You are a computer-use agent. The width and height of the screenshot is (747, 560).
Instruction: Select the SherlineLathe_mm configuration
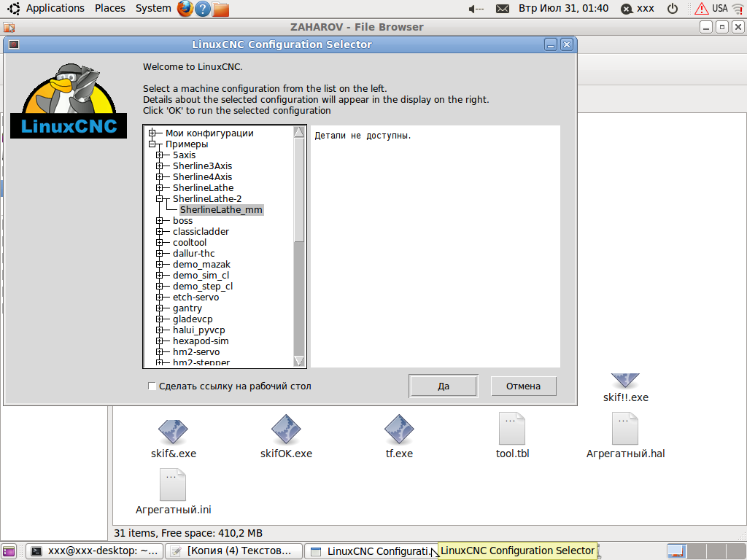221,209
